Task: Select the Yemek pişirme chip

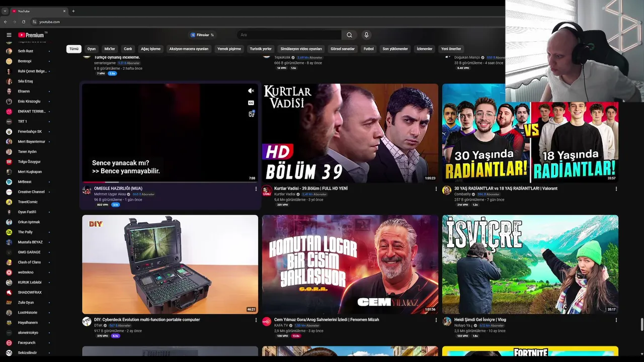Action: [229, 49]
